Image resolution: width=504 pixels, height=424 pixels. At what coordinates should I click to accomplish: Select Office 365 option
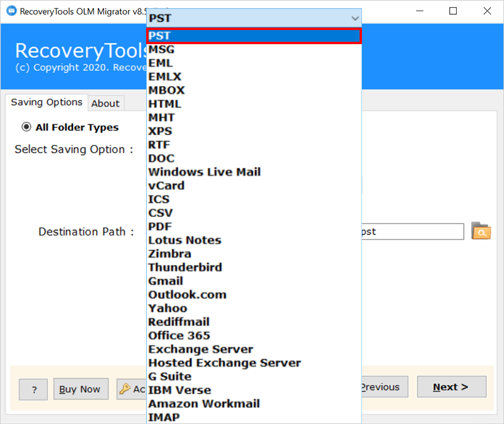[254, 335]
